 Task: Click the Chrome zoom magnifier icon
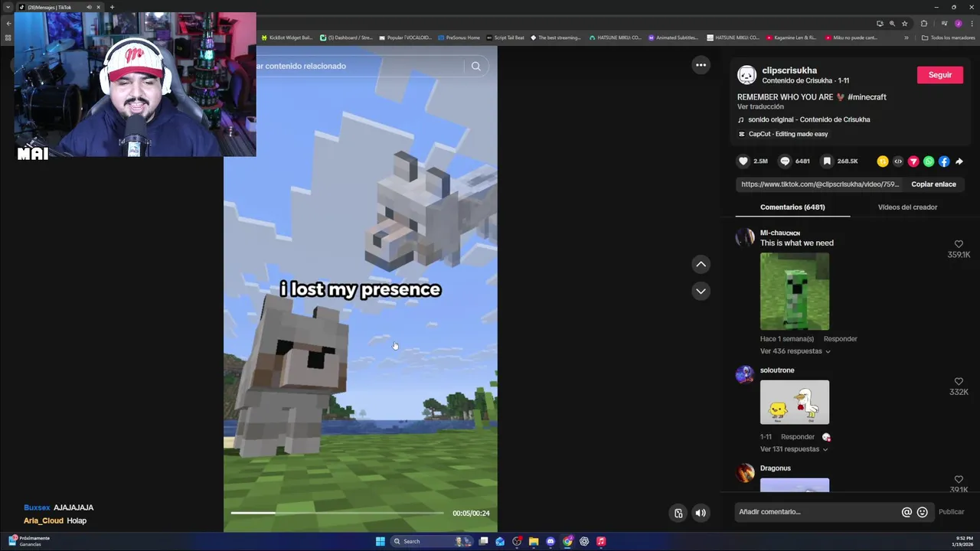[x=892, y=24]
